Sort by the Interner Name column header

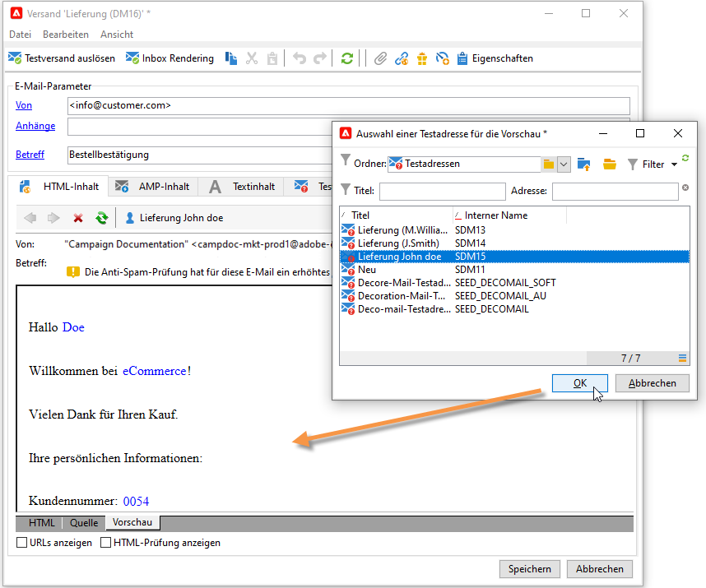coord(509,215)
